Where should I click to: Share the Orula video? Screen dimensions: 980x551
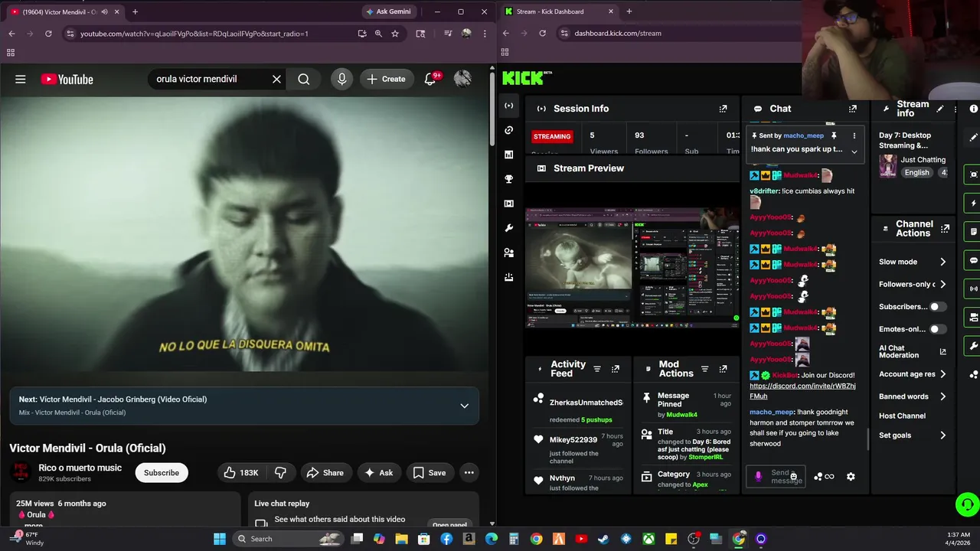click(325, 473)
